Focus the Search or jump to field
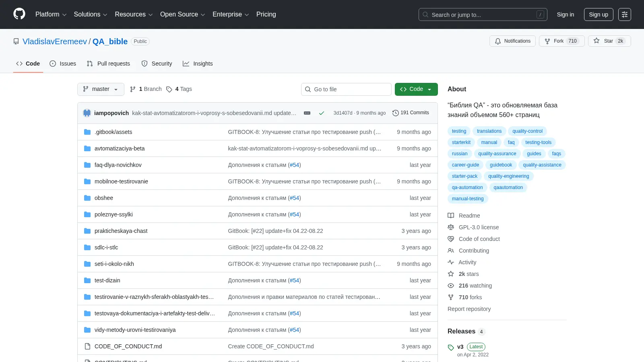Viewport: 644px width, 362px height. 483,14
